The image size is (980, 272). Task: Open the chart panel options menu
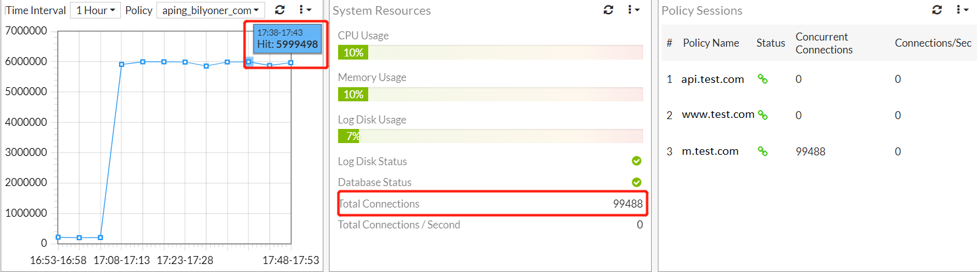click(304, 10)
